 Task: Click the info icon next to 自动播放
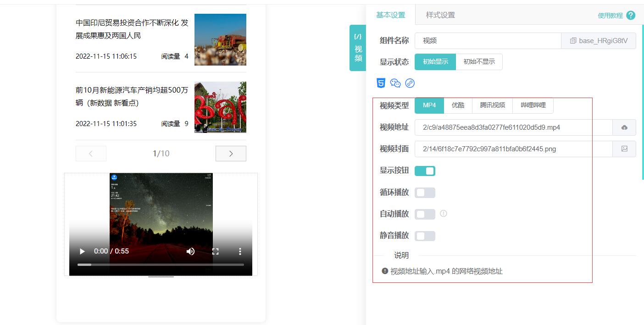click(443, 214)
